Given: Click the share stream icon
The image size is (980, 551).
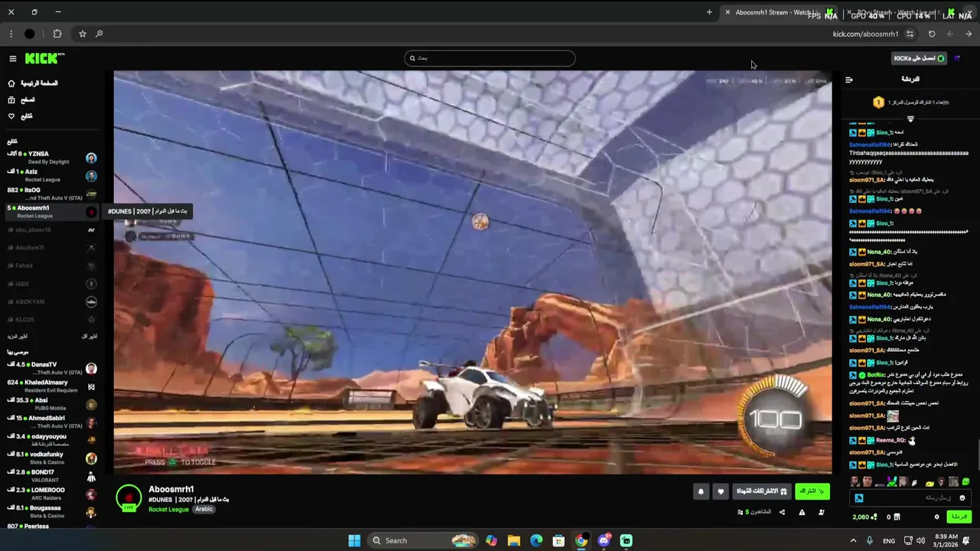Looking at the screenshot, I should [782, 512].
